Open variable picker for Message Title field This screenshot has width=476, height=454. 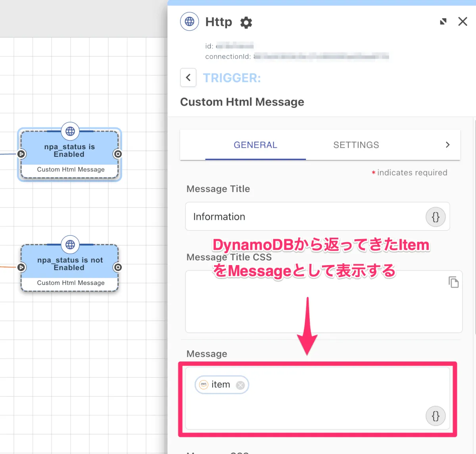(435, 217)
